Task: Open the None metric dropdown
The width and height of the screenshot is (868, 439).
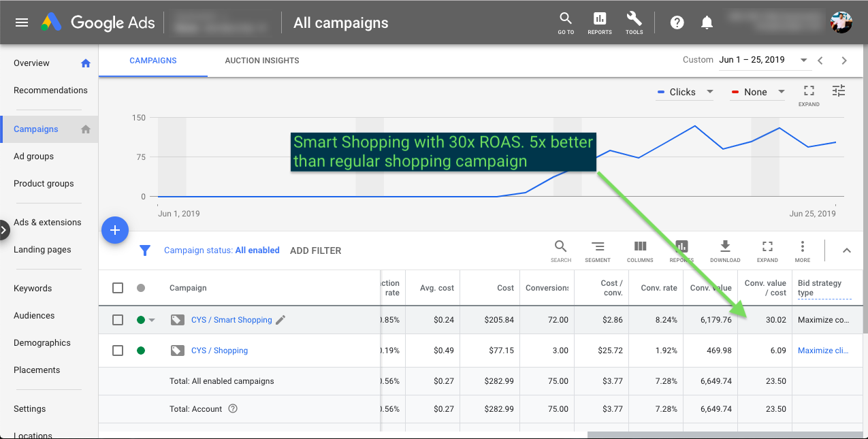Action: [x=758, y=93]
